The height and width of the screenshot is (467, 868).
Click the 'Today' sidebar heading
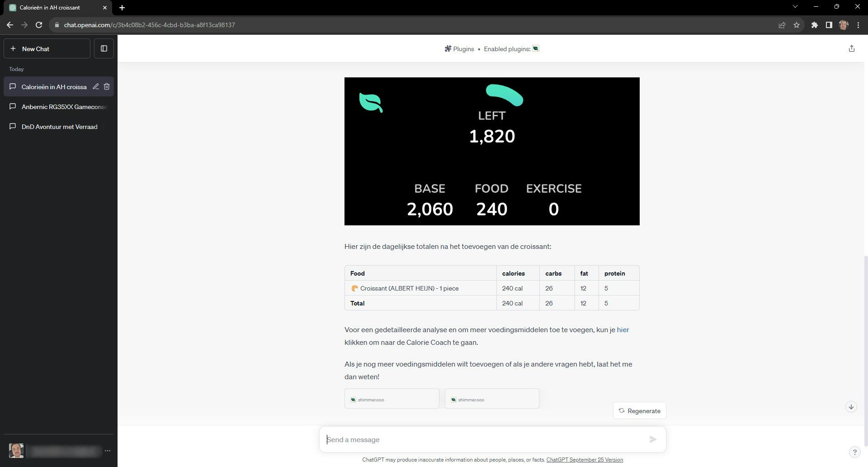[16, 69]
